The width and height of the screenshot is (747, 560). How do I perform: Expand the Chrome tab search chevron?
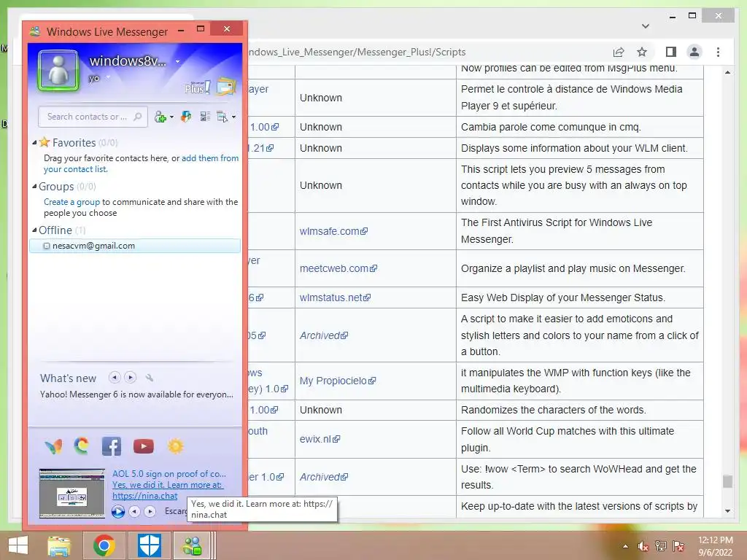pos(646,26)
